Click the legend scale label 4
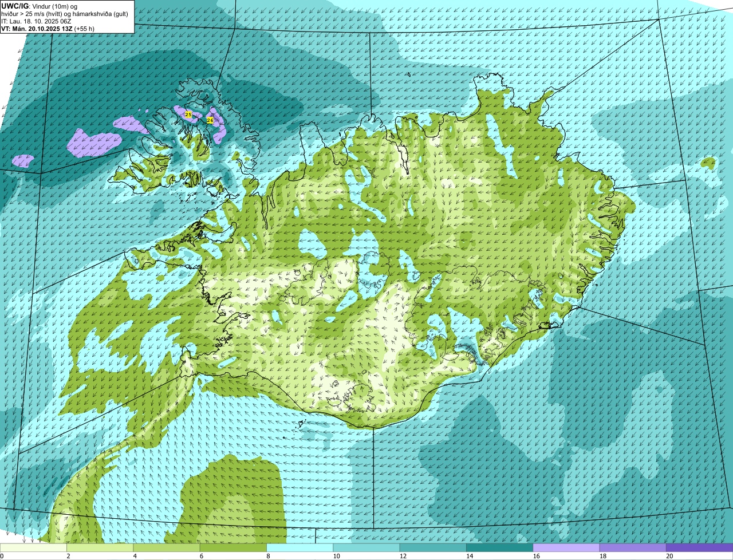733x560 pixels. pyautogui.click(x=135, y=556)
